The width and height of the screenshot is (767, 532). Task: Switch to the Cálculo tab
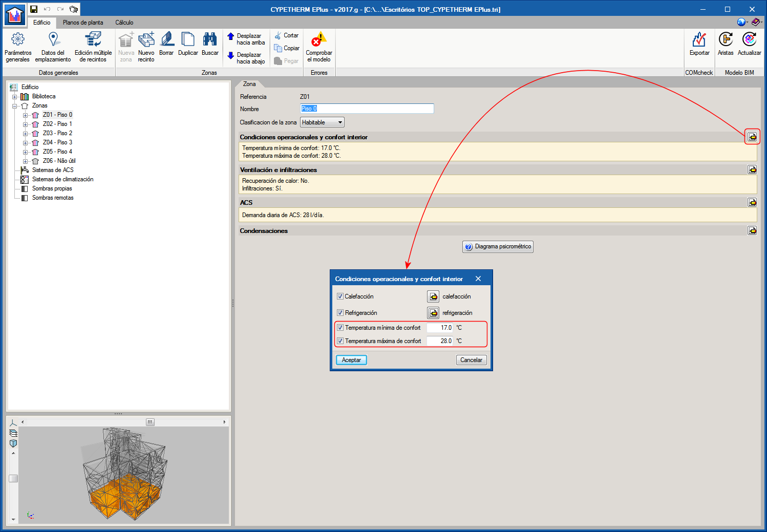point(124,23)
